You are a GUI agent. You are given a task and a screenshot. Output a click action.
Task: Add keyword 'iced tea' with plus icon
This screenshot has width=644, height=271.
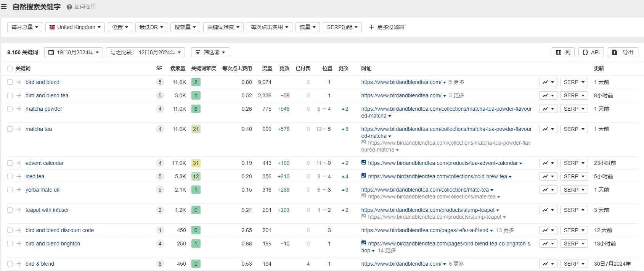point(19,176)
